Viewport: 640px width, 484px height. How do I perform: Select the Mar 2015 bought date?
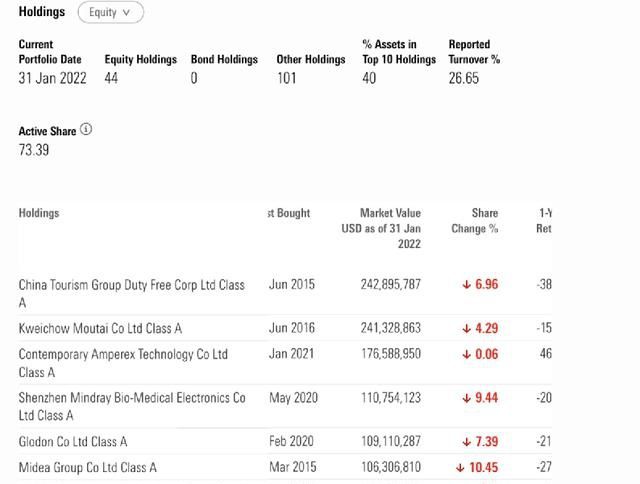click(x=293, y=467)
